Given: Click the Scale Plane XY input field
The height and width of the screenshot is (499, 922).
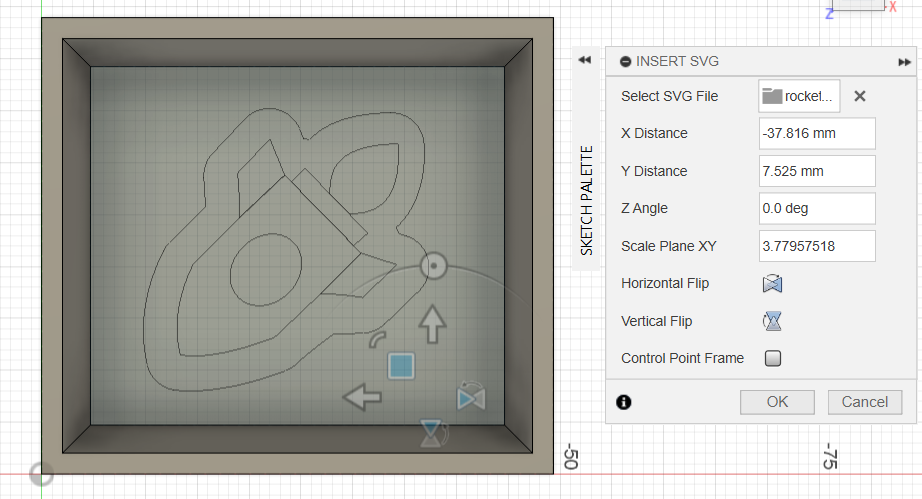Looking at the screenshot, I should coord(817,246).
